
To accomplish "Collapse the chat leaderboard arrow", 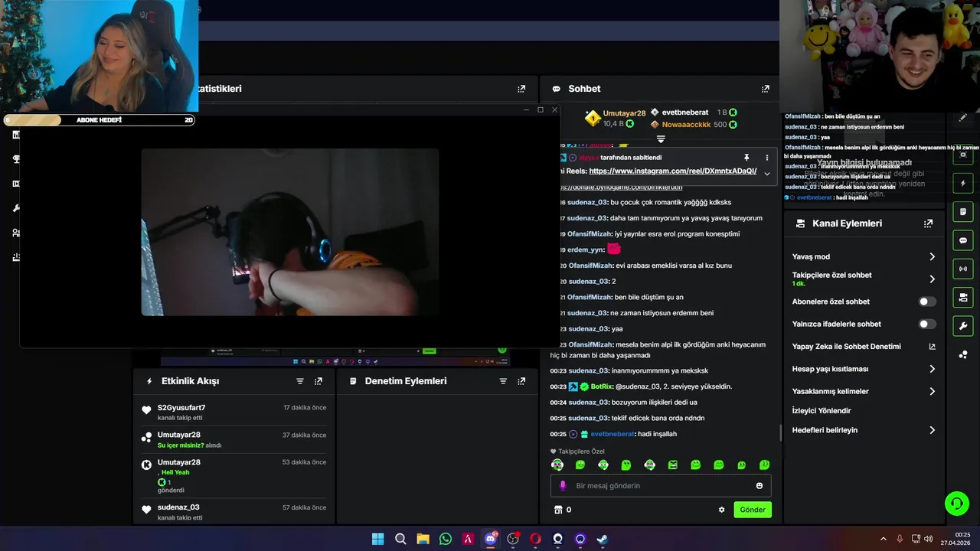I will pos(661,139).
